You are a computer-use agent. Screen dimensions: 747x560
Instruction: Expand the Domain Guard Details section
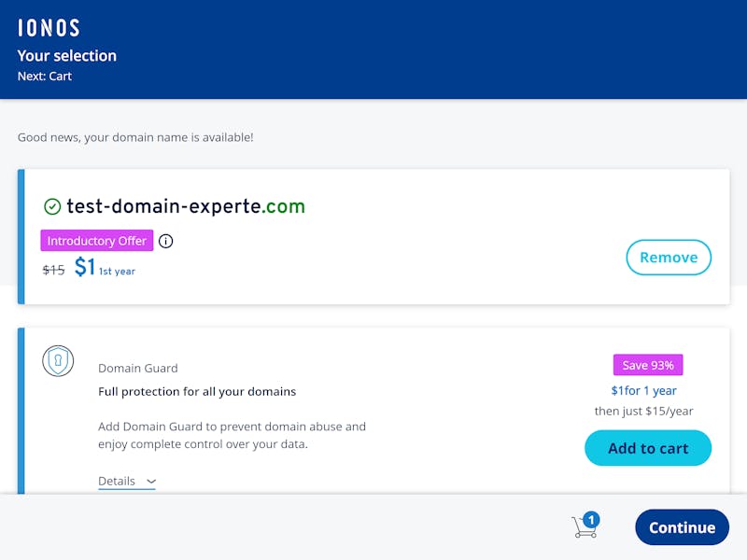[127, 481]
